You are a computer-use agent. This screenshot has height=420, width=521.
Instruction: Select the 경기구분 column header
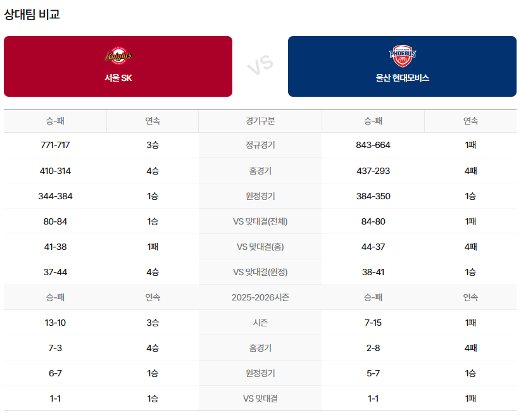pos(260,121)
